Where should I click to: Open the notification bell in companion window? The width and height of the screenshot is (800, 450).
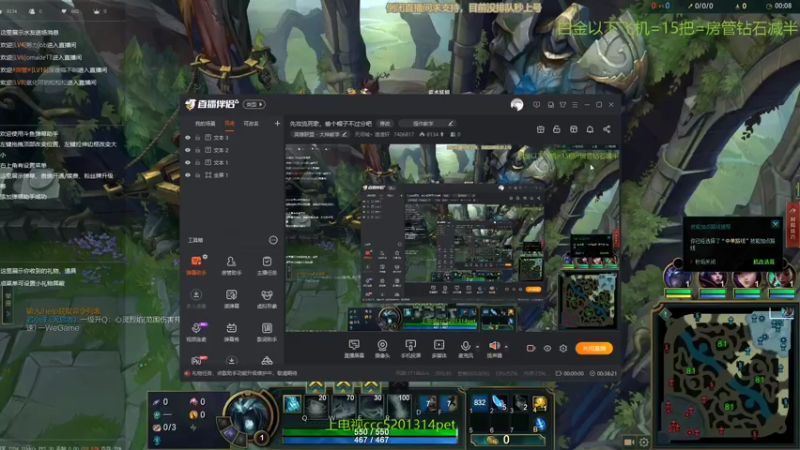point(590,130)
